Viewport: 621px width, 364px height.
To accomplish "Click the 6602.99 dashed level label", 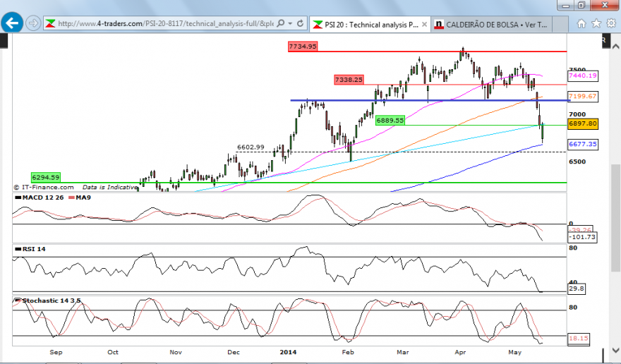I will click(x=251, y=147).
